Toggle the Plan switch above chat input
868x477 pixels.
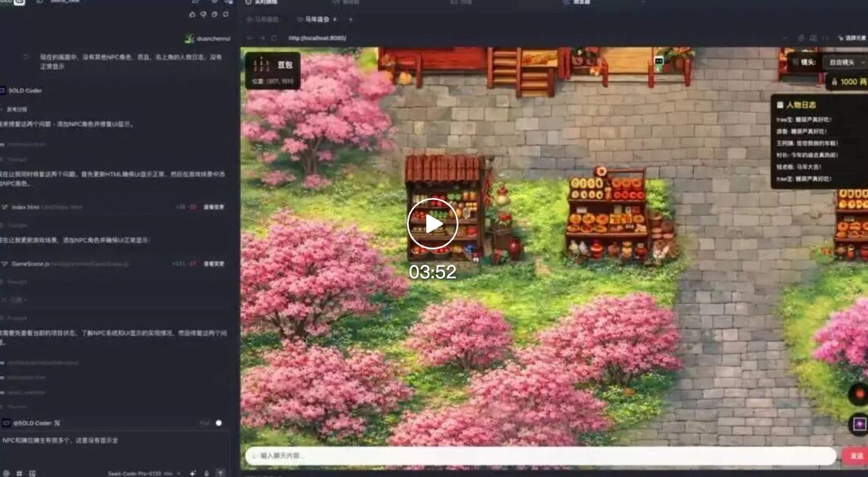pyautogui.click(x=217, y=423)
